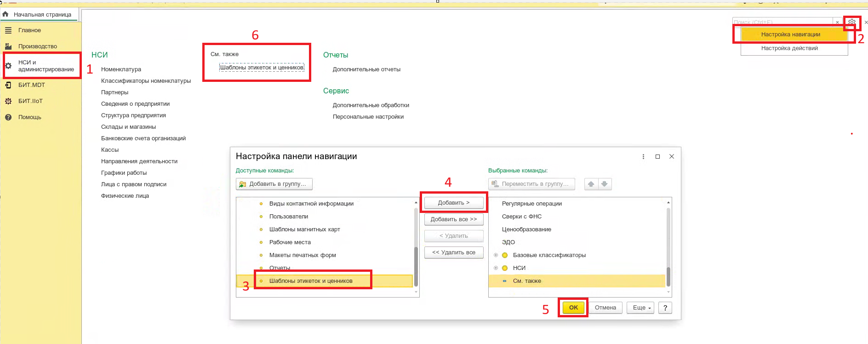Click the move down arrow icon
The width and height of the screenshot is (868, 344).
605,184
